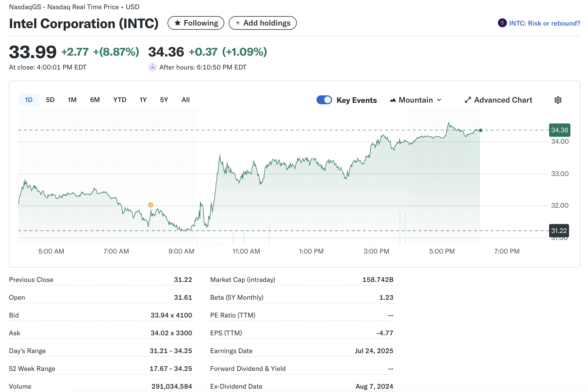Expand the Mountain chart style dropdown chevron
The width and height of the screenshot is (588, 392).
[x=439, y=100]
